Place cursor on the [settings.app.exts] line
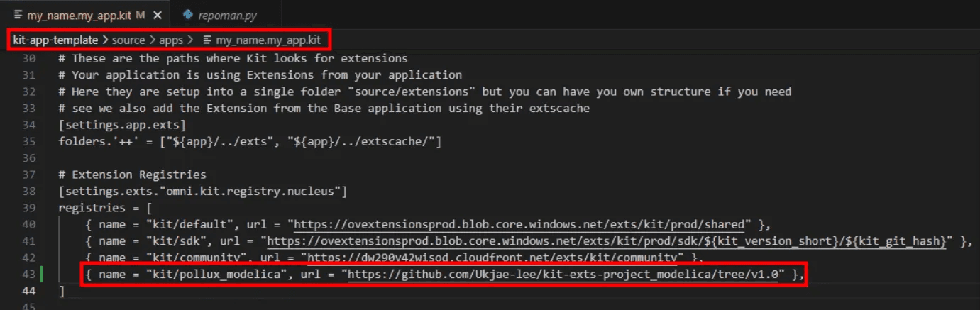Viewport: 980px width, 310px height. [122, 125]
